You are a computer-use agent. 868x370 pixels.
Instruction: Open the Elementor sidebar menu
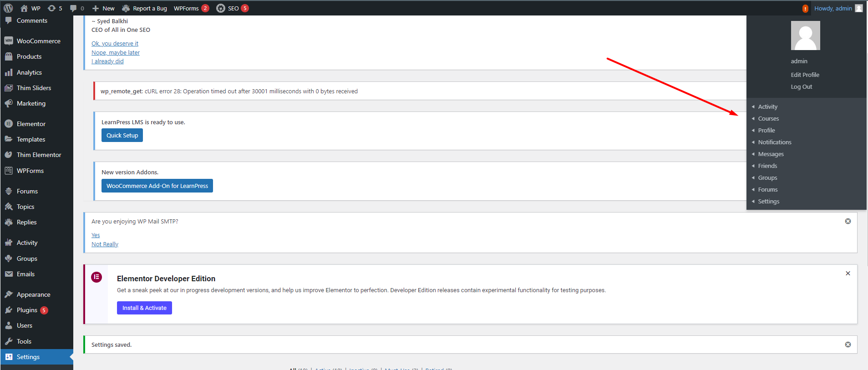(x=31, y=124)
